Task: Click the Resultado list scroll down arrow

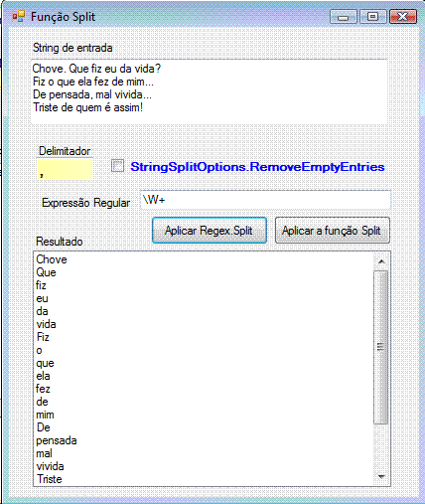Action: click(x=381, y=477)
